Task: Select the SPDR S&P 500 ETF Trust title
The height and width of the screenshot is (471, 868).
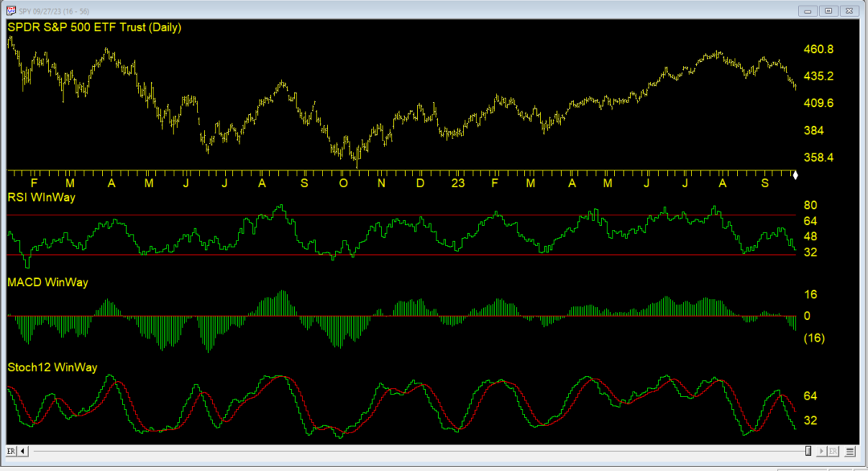Action: (92, 27)
